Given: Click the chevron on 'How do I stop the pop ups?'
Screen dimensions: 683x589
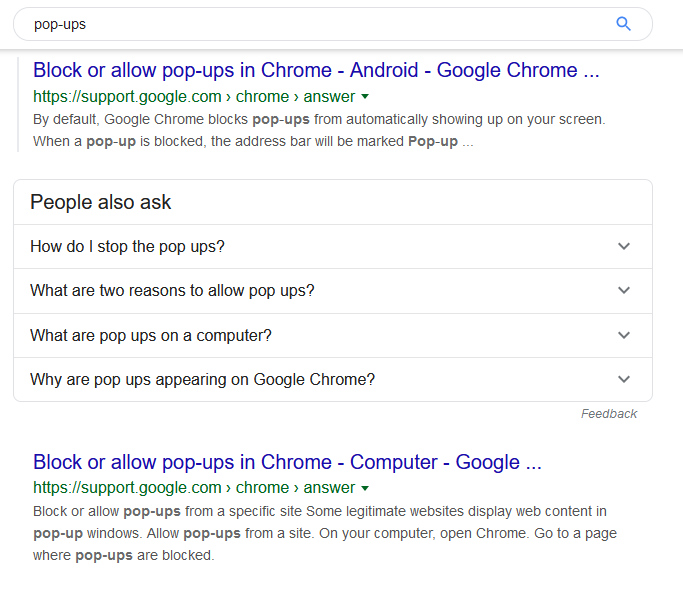Looking at the screenshot, I should point(624,246).
